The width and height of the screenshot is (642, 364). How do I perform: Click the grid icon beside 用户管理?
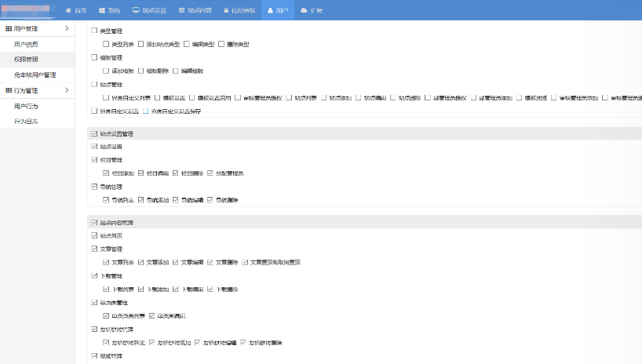[x=9, y=29]
